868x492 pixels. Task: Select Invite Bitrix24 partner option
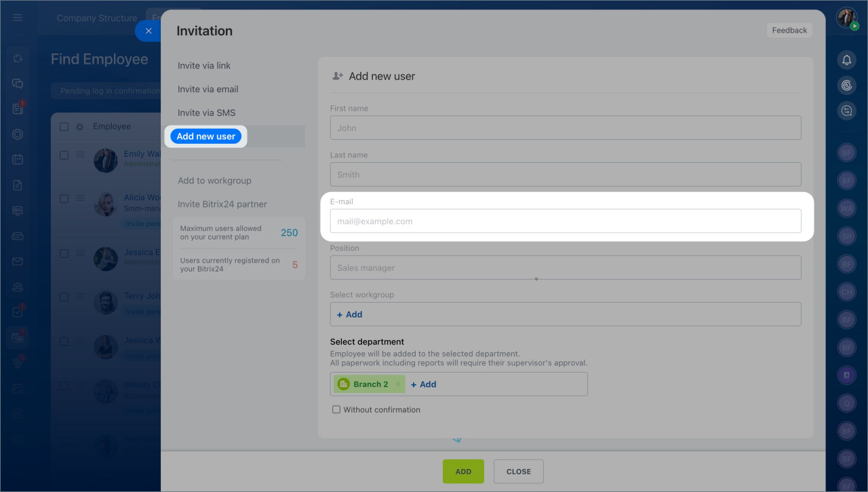(222, 204)
